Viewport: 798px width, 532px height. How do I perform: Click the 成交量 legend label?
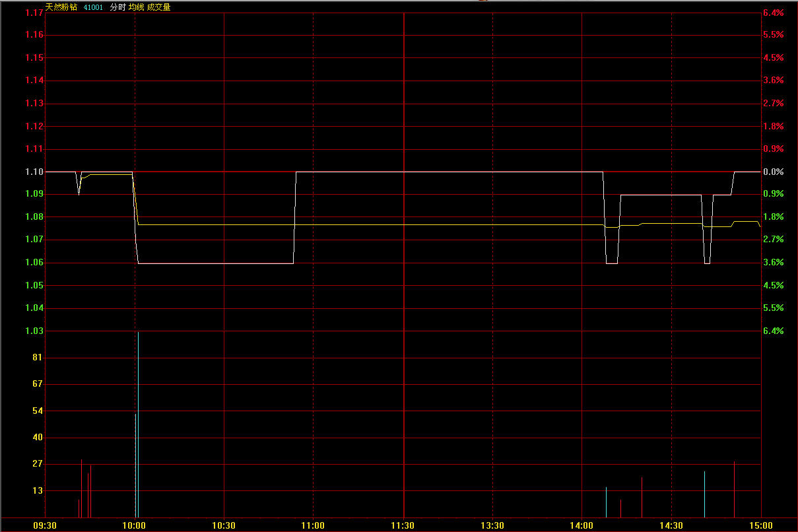pos(158,7)
